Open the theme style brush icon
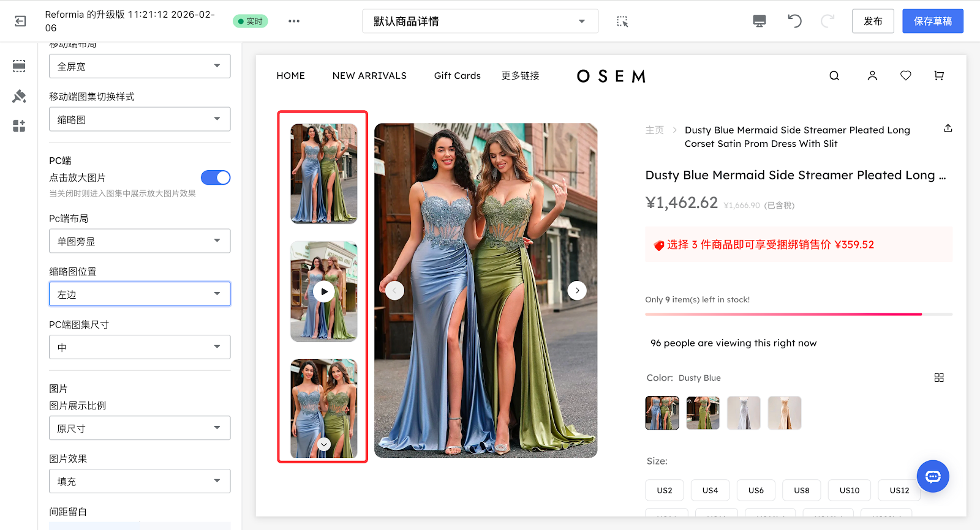Screen dimensions: 980x530 pyautogui.click(x=19, y=96)
